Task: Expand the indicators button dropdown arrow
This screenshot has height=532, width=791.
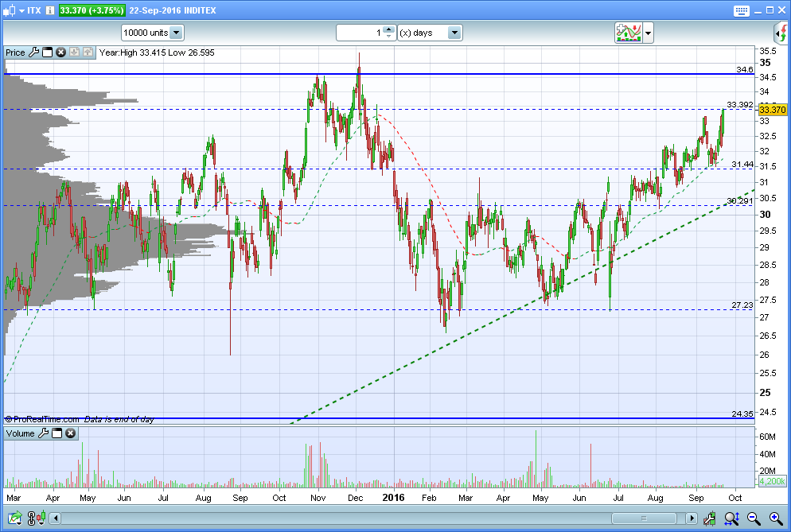Action: pos(649,33)
